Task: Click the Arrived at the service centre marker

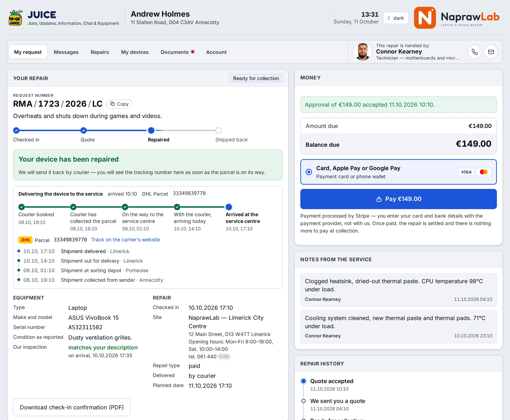Action: (229, 207)
